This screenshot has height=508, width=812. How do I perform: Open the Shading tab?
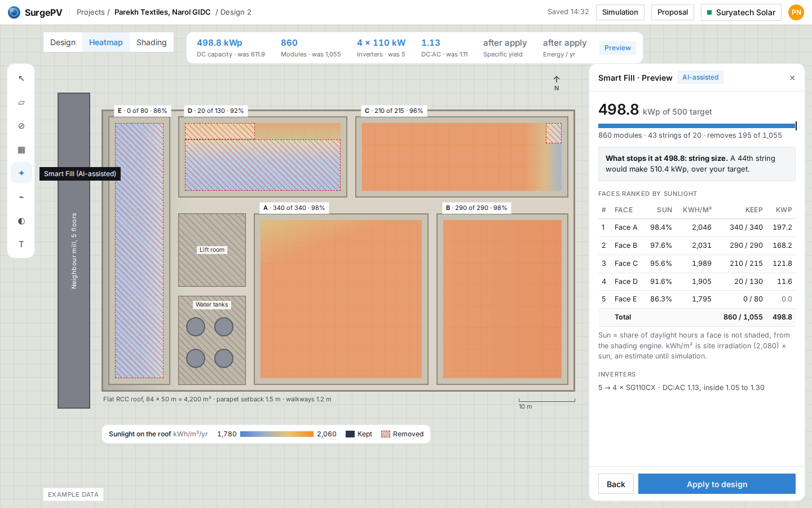point(152,42)
